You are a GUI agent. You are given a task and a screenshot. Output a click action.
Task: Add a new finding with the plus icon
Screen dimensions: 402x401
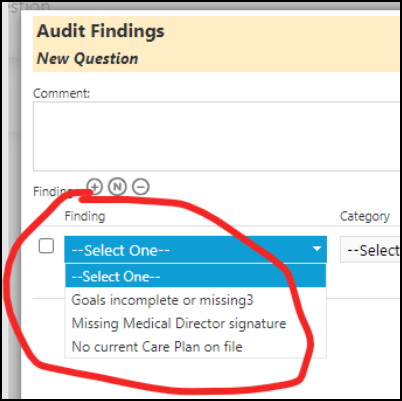point(95,187)
